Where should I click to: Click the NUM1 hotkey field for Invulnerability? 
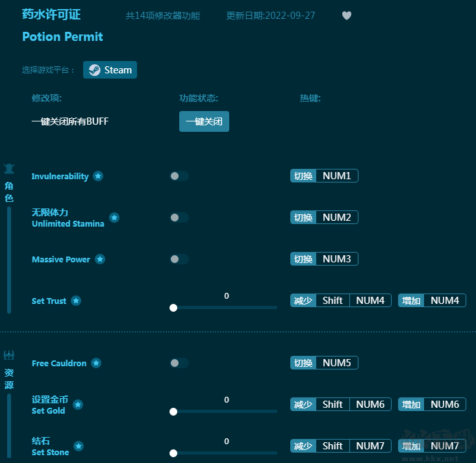(x=336, y=176)
